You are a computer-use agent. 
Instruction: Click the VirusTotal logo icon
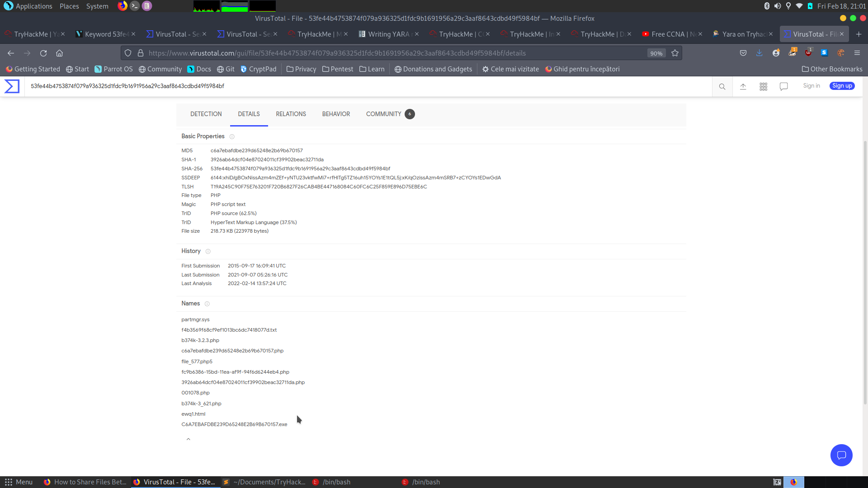coord(12,86)
